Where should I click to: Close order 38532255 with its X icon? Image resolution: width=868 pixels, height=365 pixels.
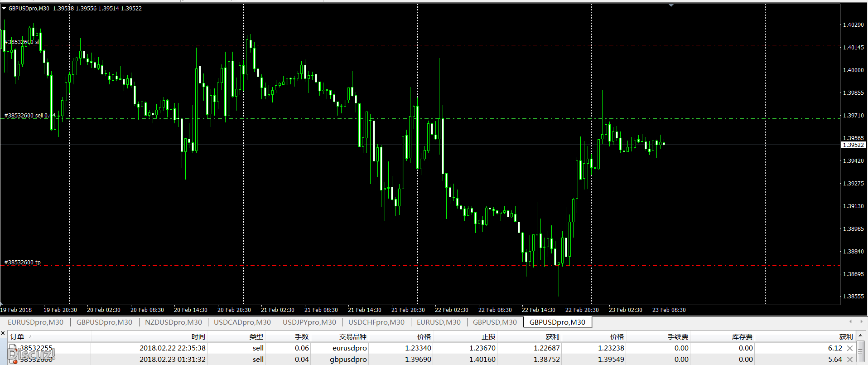tap(850, 348)
